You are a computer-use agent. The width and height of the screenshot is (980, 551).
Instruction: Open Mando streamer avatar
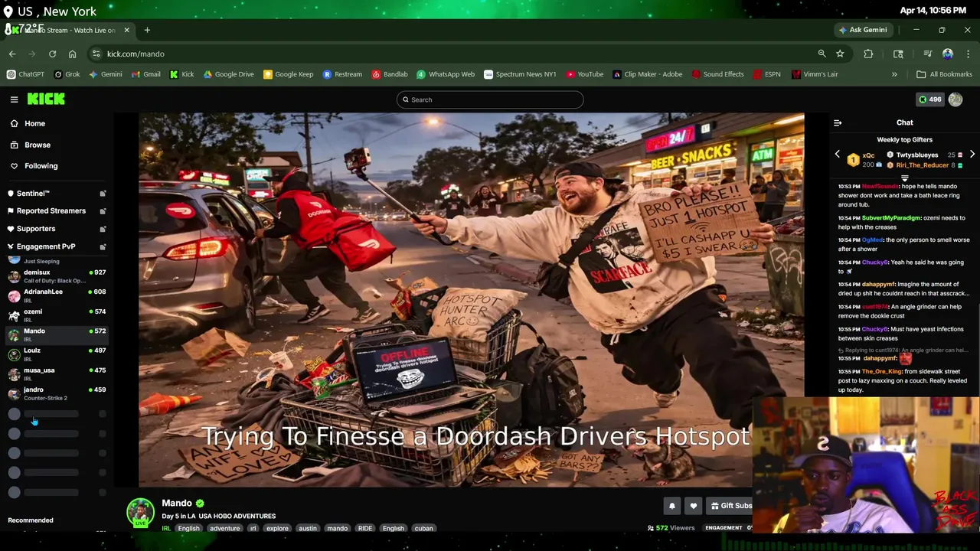pos(140,513)
